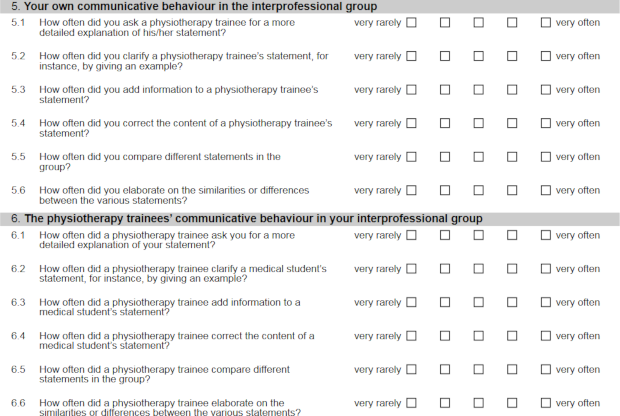This screenshot has height=416, width=620.
Task: Tick the middle checkbox for question 6.3
Action: click(478, 303)
